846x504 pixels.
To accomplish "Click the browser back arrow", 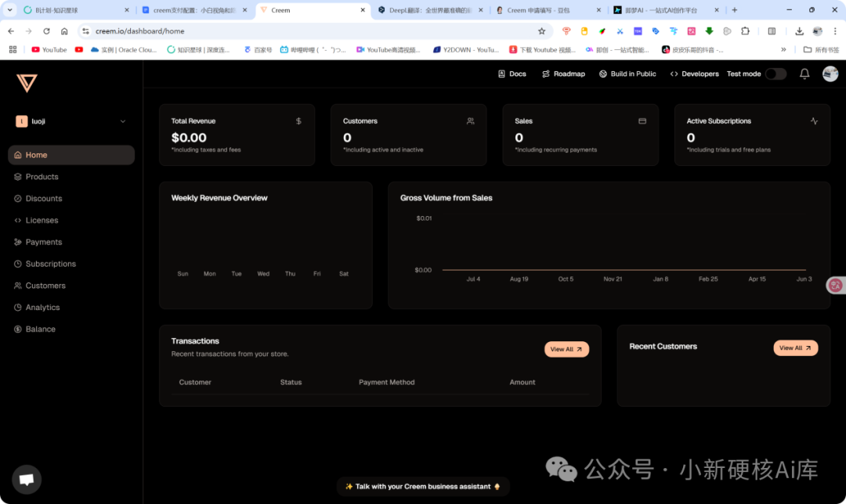I will tap(11, 31).
